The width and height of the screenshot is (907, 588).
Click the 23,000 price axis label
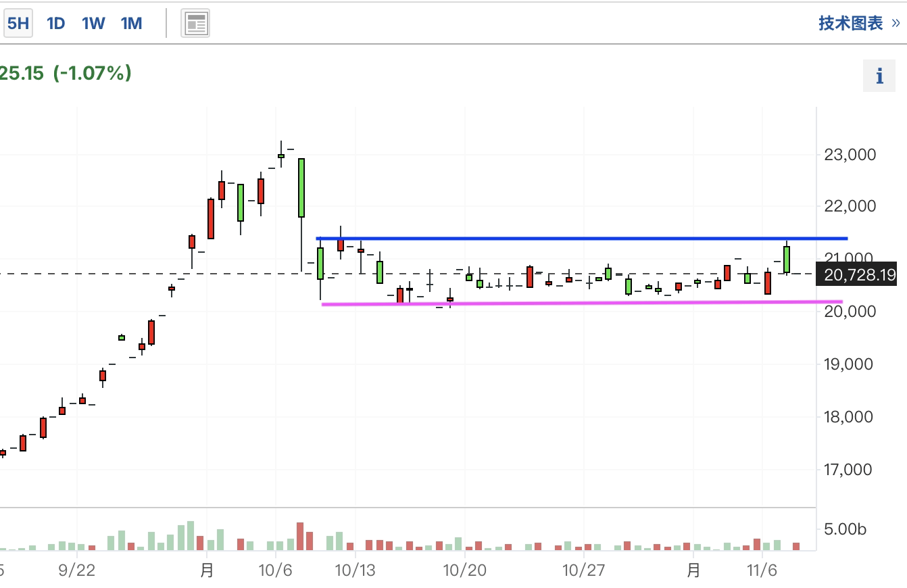click(x=850, y=155)
